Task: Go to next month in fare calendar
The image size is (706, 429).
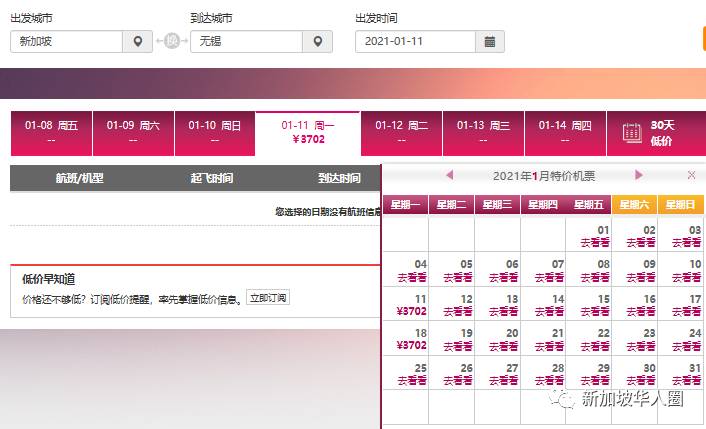Action: (638, 175)
